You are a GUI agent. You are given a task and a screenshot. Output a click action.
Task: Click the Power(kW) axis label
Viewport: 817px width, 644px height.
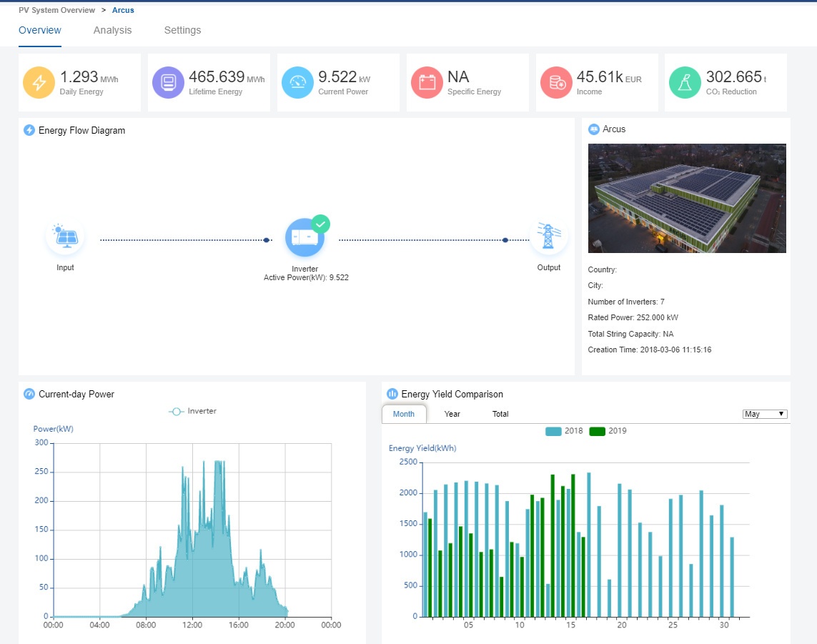tap(53, 429)
